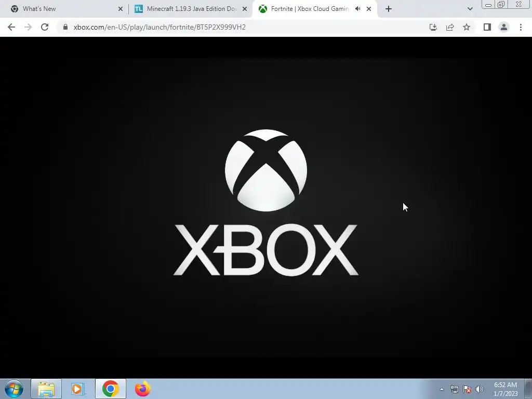
Task: Select the Fortnite Xbox Cloud Gaming tab
Action: pyautogui.click(x=314, y=9)
